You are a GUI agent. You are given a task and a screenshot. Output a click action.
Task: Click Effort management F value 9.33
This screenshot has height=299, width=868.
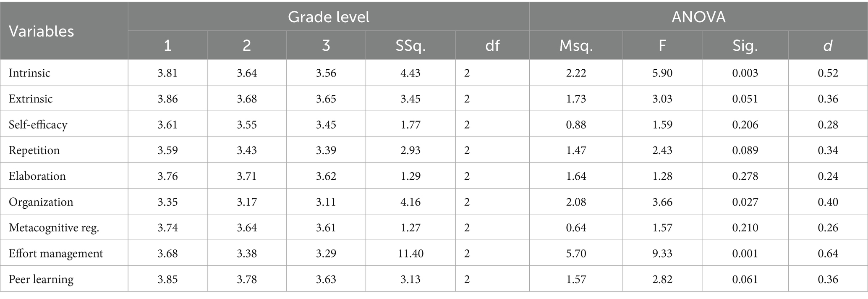pos(662,254)
